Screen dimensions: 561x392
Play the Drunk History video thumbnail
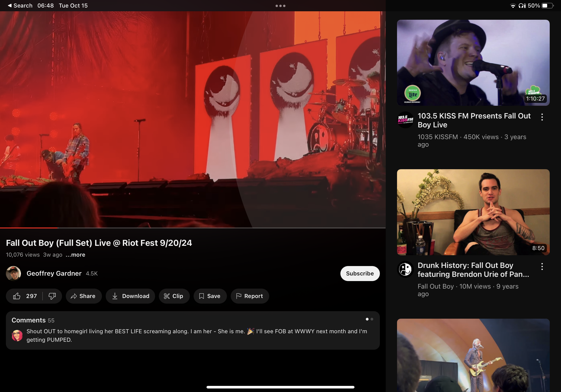[473, 212]
